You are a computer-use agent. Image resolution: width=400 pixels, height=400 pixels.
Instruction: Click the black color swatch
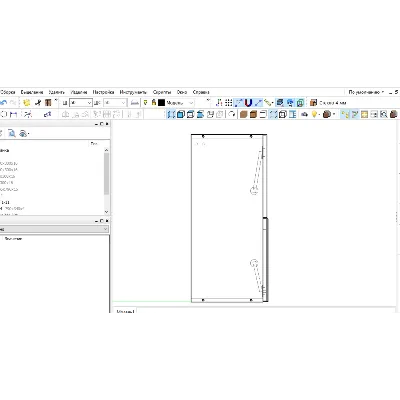pyautogui.click(x=161, y=103)
